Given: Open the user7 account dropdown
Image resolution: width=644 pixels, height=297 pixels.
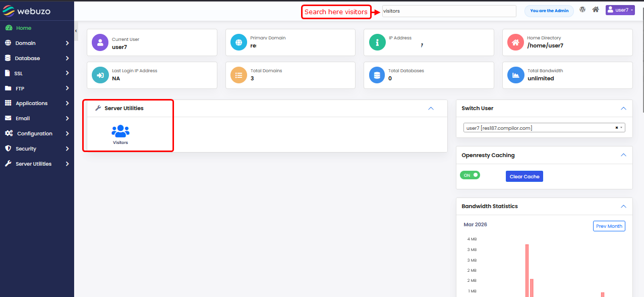Looking at the screenshot, I should [x=620, y=10].
